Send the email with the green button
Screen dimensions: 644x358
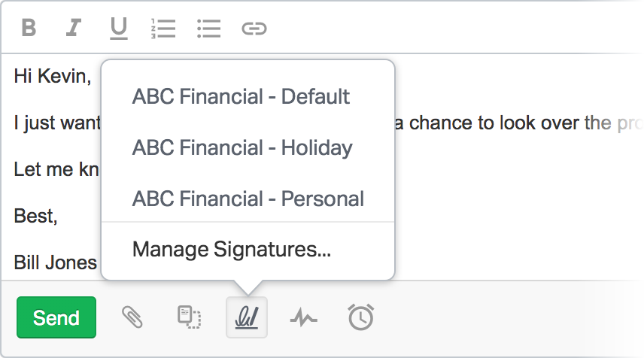[x=56, y=317]
